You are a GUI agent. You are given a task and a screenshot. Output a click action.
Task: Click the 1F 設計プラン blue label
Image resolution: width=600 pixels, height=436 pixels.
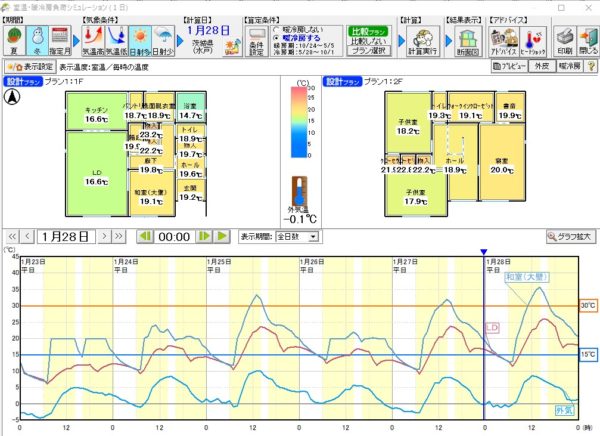[x=23, y=81]
